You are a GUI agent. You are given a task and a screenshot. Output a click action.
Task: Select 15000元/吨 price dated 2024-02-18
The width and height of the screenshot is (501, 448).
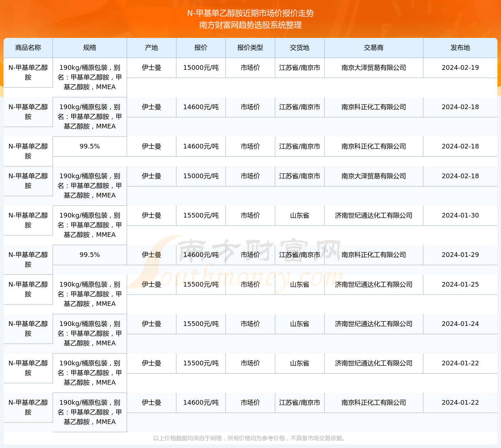[201, 176]
